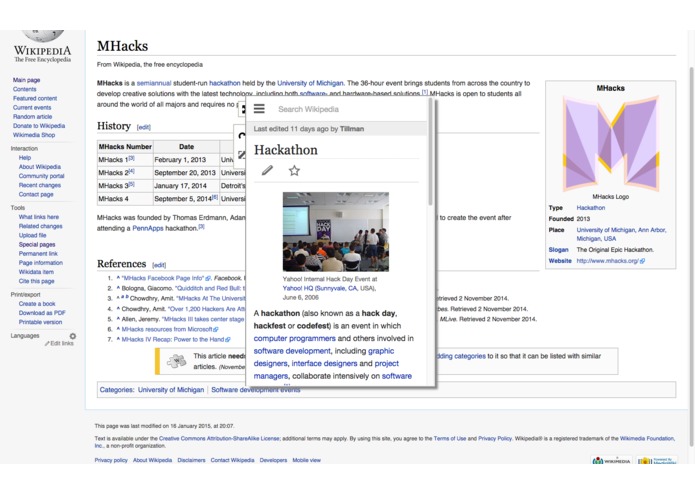The height and width of the screenshot is (494, 695).
Task: Open University of Michigan link in intro
Action: (x=310, y=83)
